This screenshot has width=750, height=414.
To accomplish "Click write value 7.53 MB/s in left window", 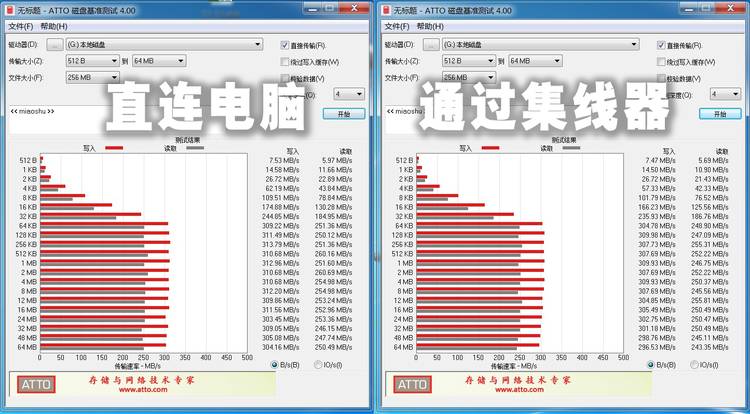I will (x=284, y=160).
